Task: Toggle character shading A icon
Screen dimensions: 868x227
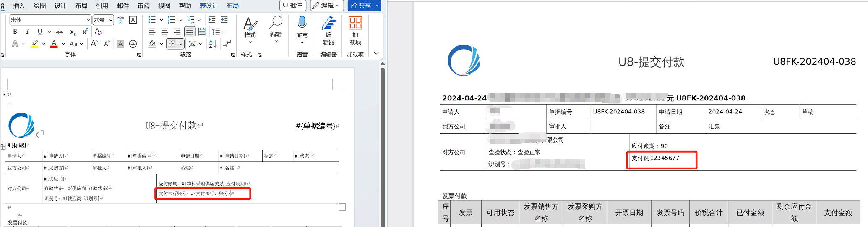Action: tap(120, 44)
